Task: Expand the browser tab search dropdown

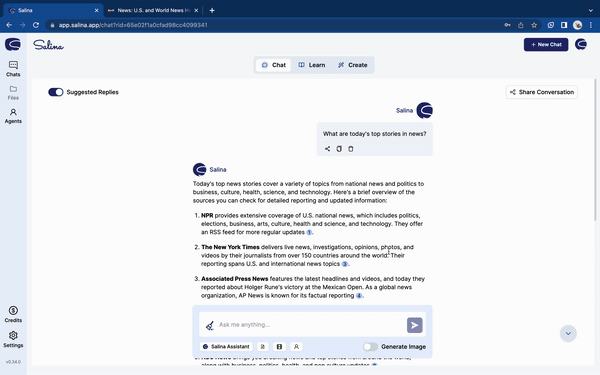Action: (590, 10)
